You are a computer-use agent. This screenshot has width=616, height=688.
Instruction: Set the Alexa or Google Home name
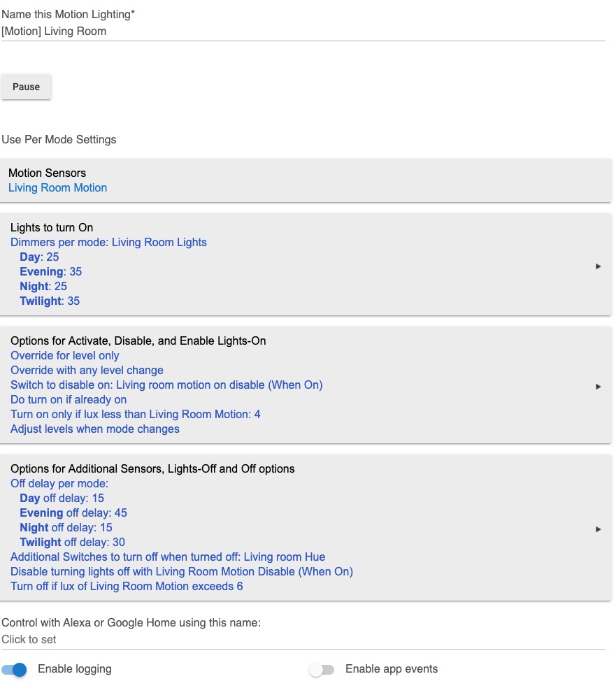(303, 639)
